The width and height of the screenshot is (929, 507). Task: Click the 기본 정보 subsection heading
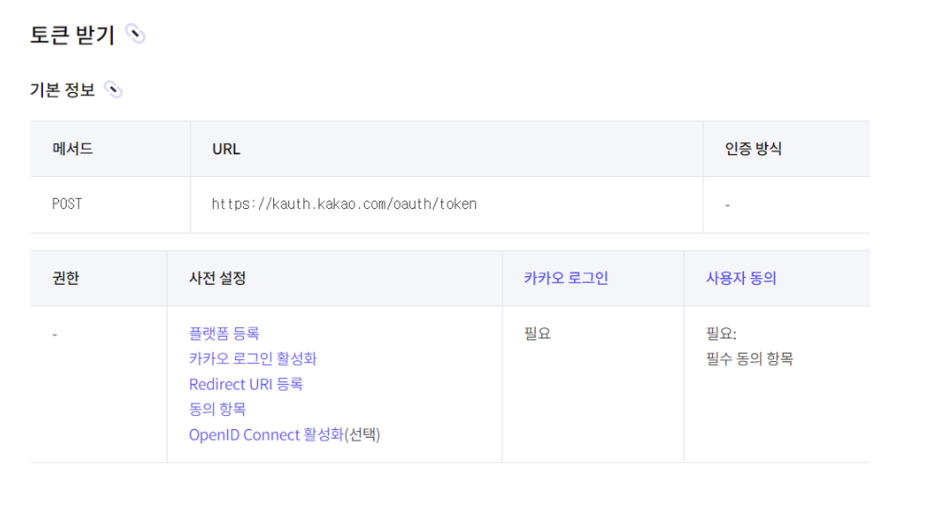pos(62,90)
